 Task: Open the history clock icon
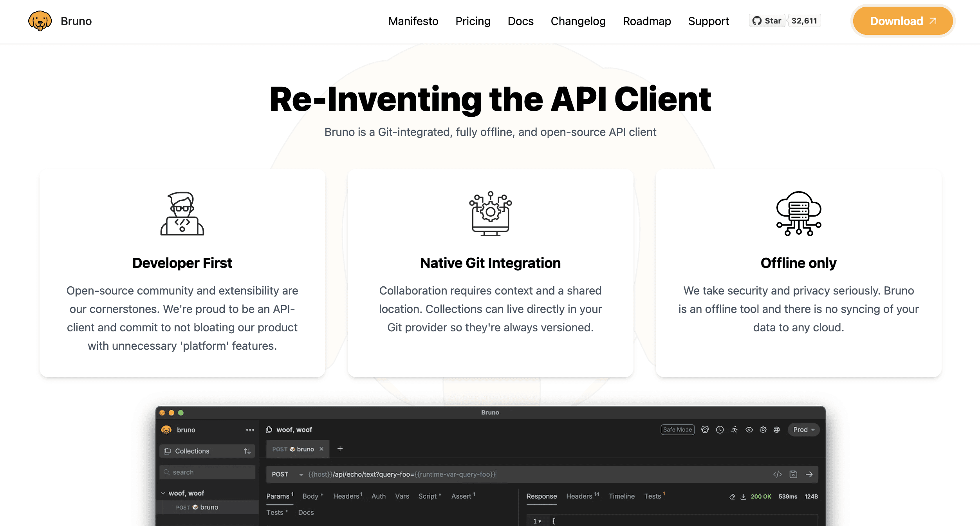tap(720, 430)
